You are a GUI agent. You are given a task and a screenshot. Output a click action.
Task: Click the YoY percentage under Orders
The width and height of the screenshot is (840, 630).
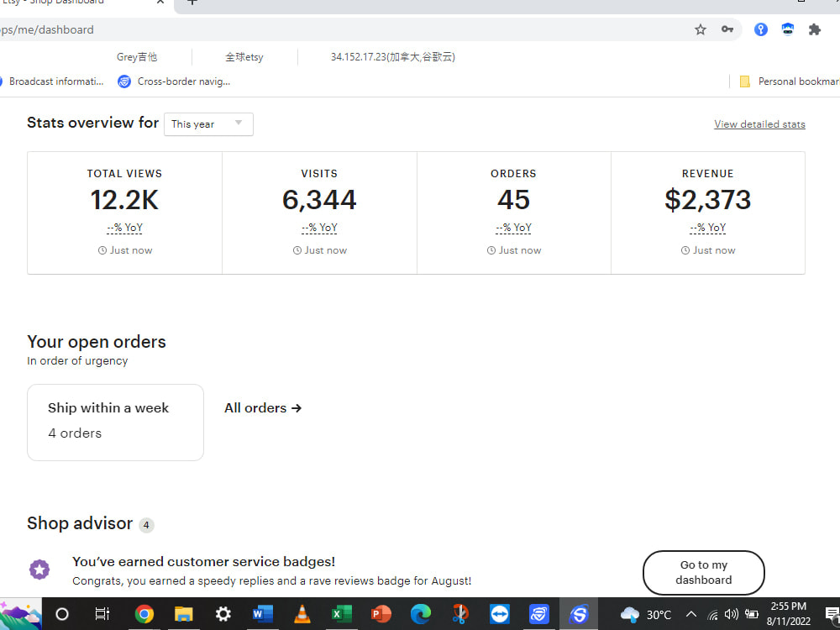pos(514,228)
